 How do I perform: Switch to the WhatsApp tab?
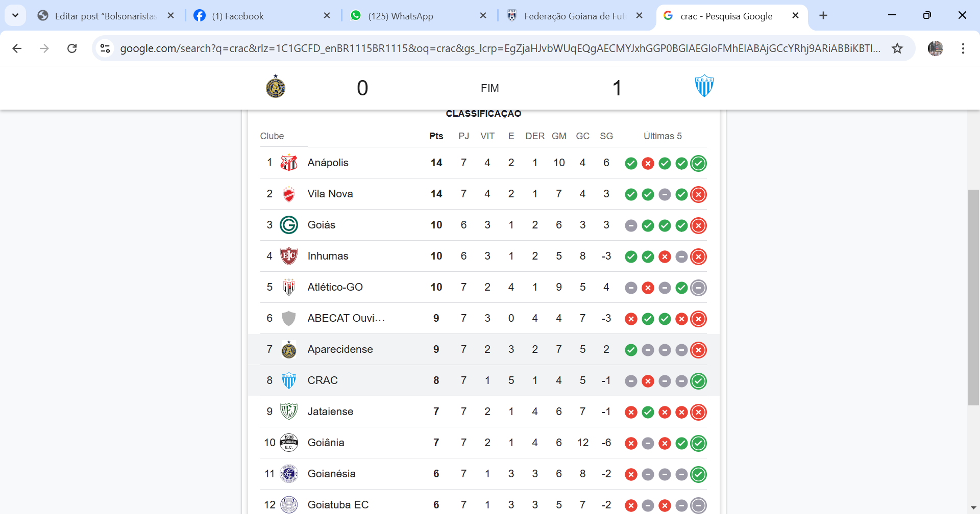(x=401, y=16)
